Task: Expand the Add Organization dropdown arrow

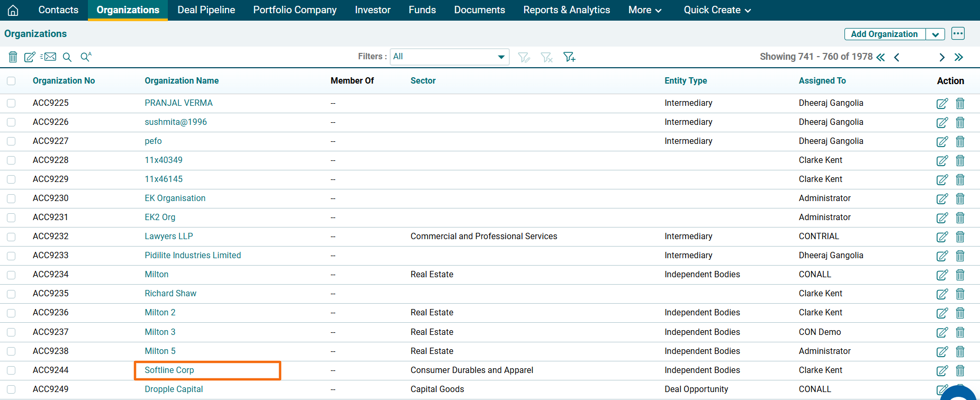Action: tap(935, 34)
